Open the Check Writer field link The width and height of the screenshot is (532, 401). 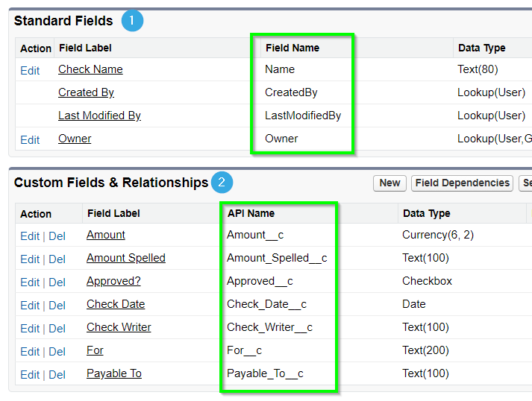tap(119, 327)
